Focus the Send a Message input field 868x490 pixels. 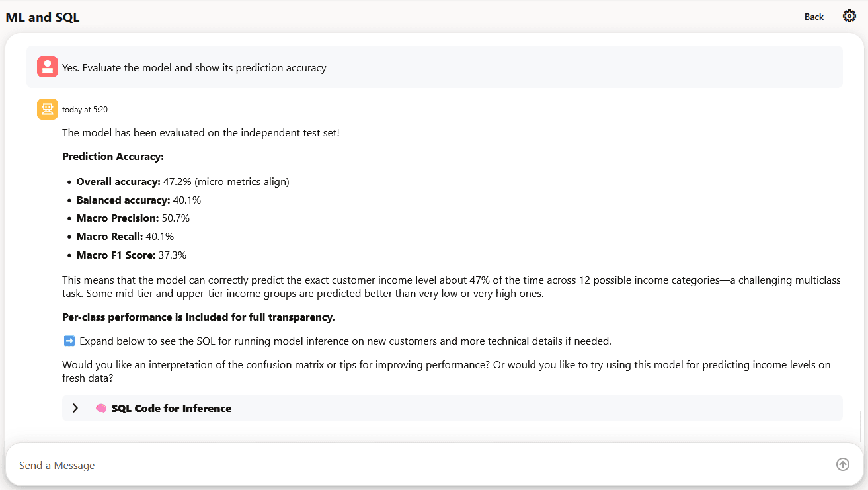[x=264, y=465]
